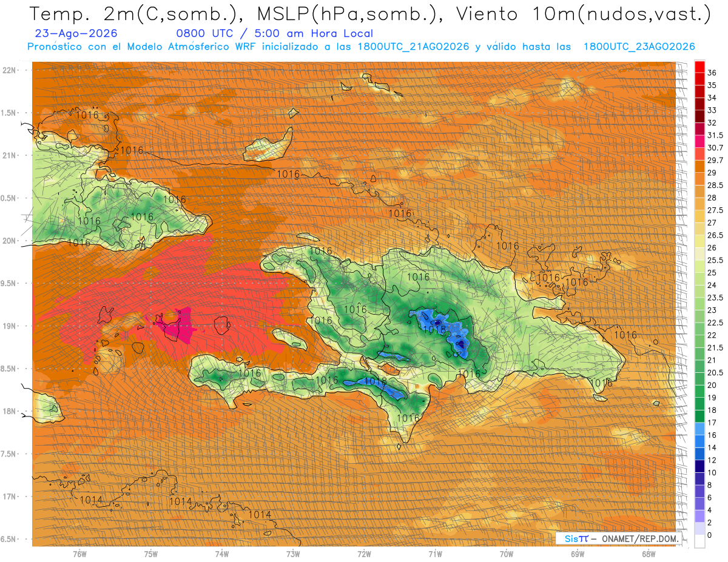Click the latitude axis label 20N

tap(10, 241)
